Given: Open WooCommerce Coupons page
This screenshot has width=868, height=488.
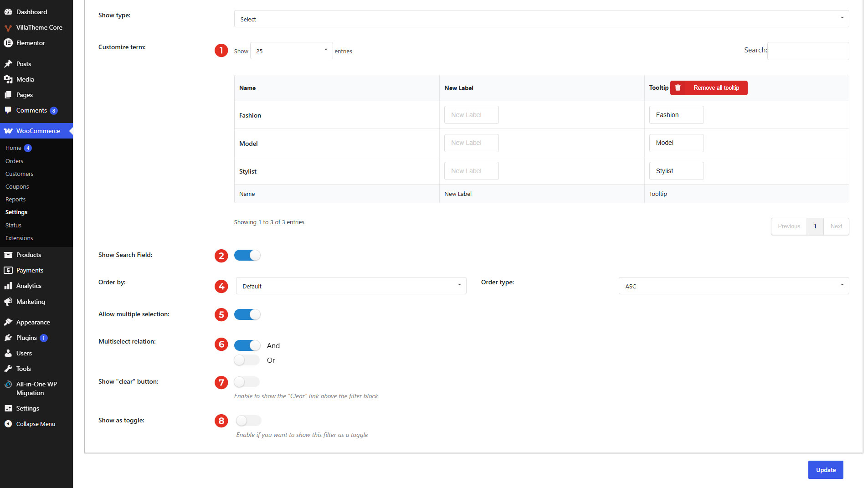Looking at the screenshot, I should (x=17, y=186).
